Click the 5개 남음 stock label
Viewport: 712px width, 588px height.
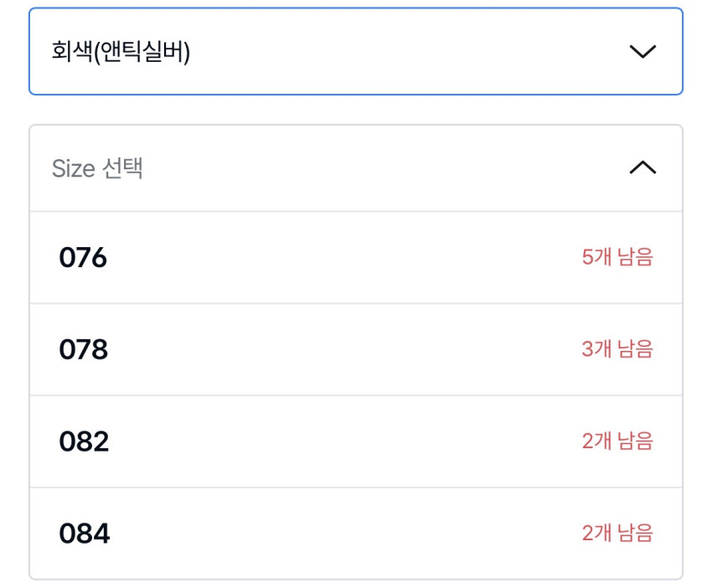point(617,257)
